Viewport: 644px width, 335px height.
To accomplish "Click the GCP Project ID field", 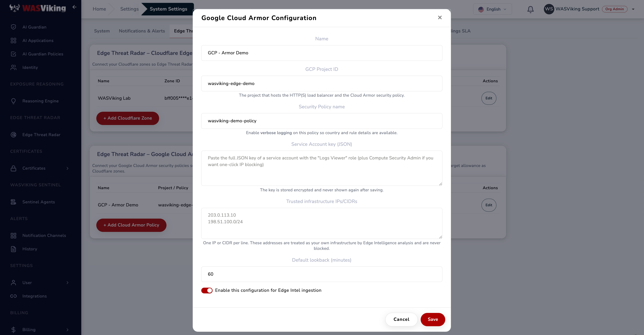I will (x=321, y=84).
